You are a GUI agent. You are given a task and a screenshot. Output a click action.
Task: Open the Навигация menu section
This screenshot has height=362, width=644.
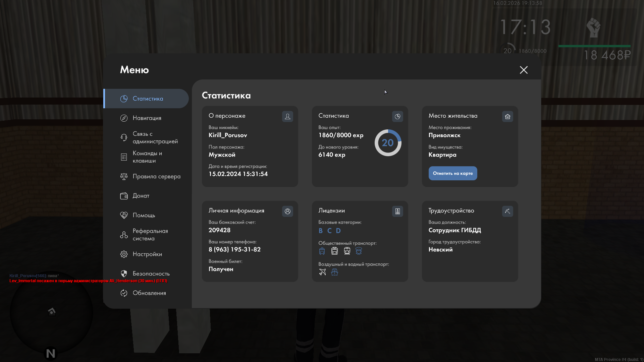147,118
